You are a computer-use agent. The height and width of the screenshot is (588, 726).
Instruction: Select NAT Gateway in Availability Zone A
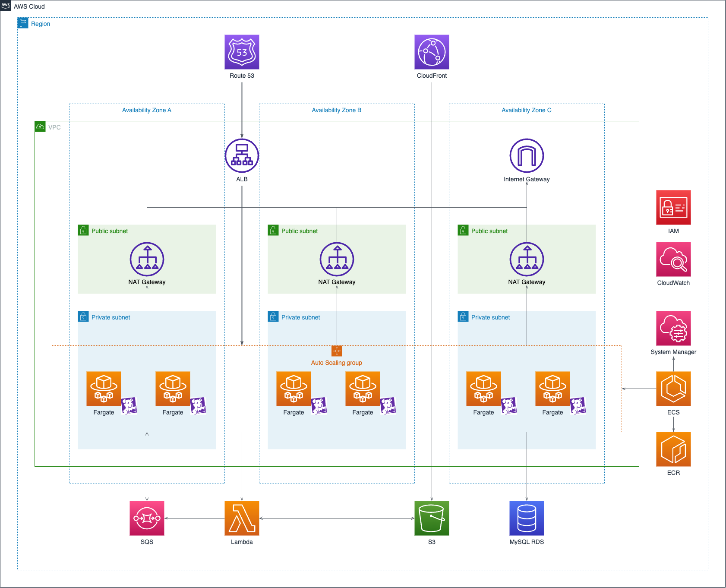(147, 259)
